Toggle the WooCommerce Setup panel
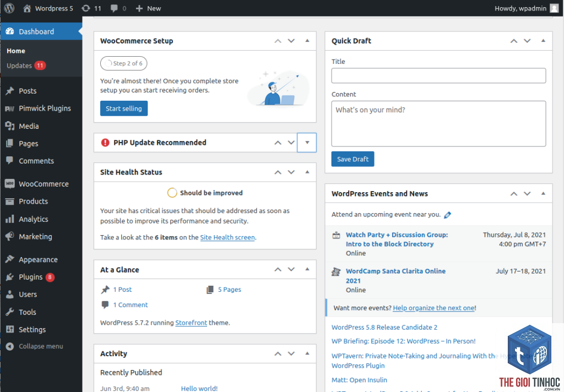 pos(307,41)
